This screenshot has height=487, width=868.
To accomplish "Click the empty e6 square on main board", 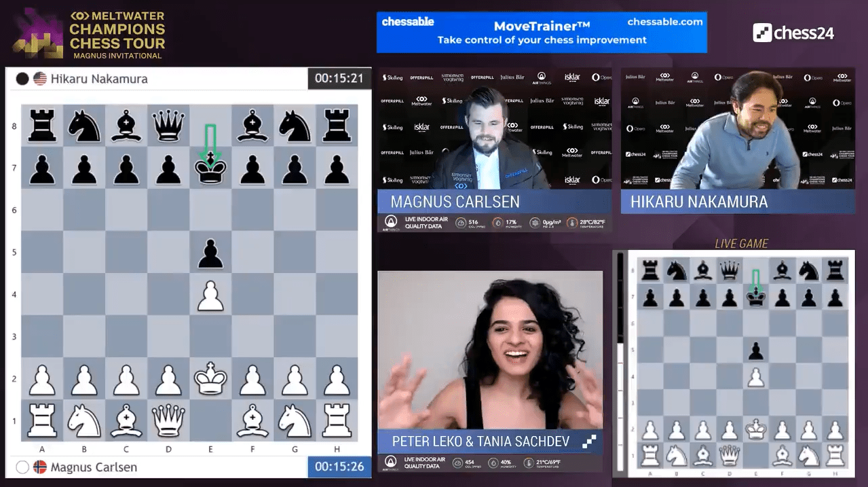I will tap(210, 211).
